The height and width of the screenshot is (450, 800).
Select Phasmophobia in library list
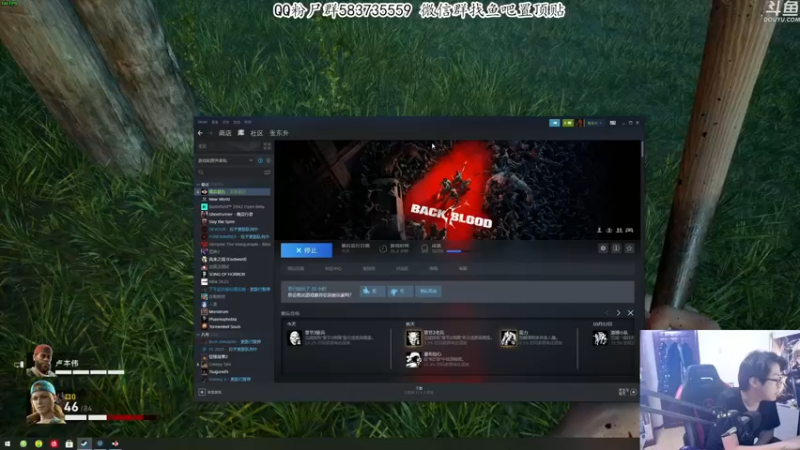[x=222, y=319]
